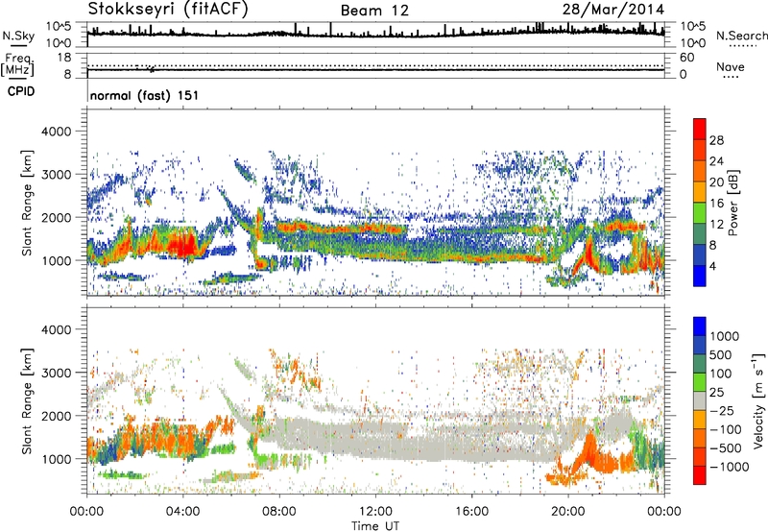The height and width of the screenshot is (532, 768).
Task: Click the "16" value on power colorbar
Action: click(716, 204)
